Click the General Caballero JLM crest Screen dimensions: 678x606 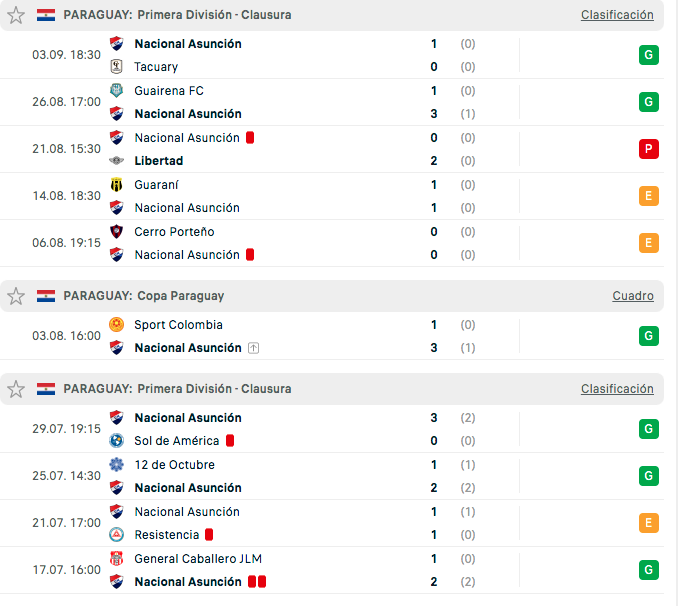pyautogui.click(x=116, y=559)
